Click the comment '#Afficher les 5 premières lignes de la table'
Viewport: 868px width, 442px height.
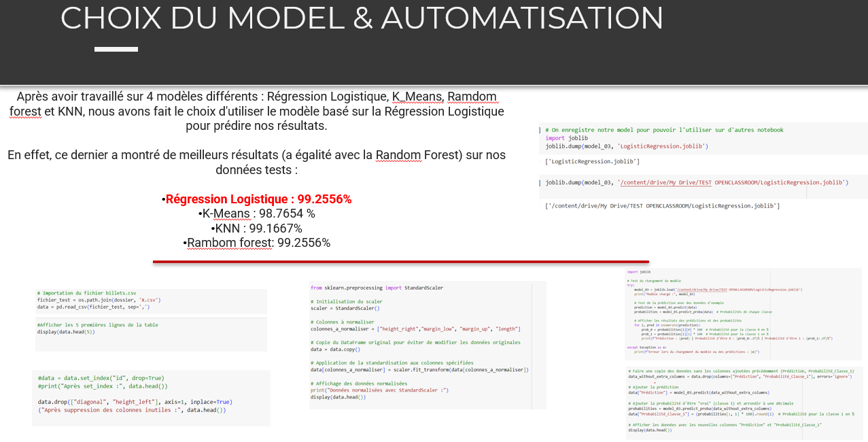(x=98, y=325)
